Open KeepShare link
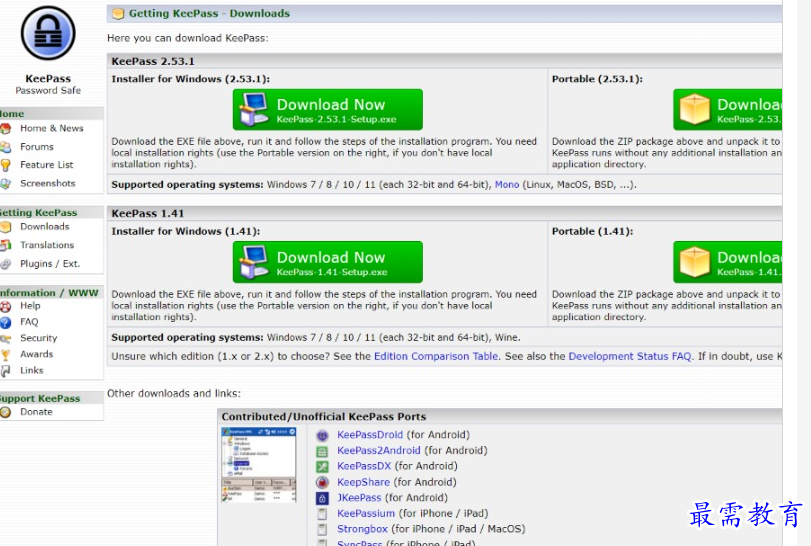 (x=364, y=482)
